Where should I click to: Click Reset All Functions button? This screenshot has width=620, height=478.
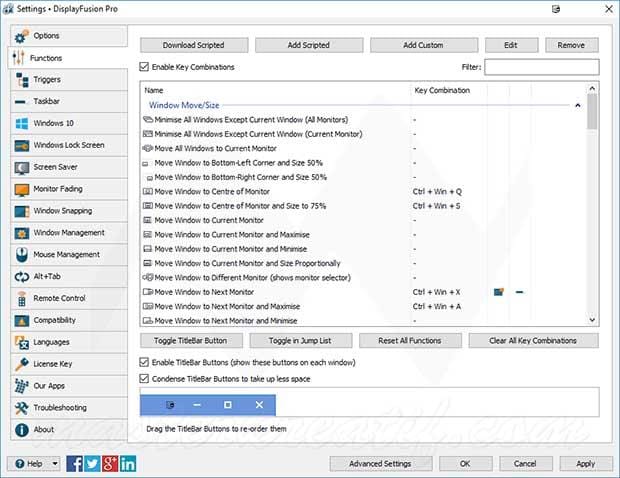click(410, 341)
